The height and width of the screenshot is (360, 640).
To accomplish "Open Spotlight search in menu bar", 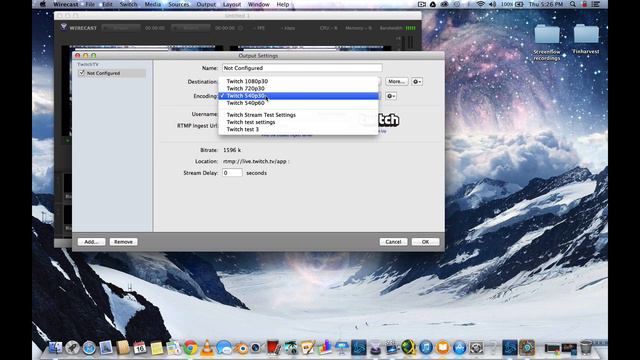I will click(573, 4).
